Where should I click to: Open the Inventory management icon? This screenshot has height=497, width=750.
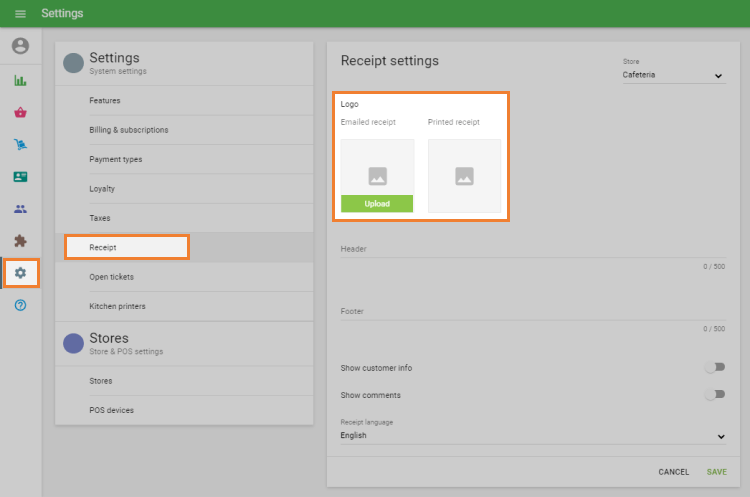coord(20,144)
